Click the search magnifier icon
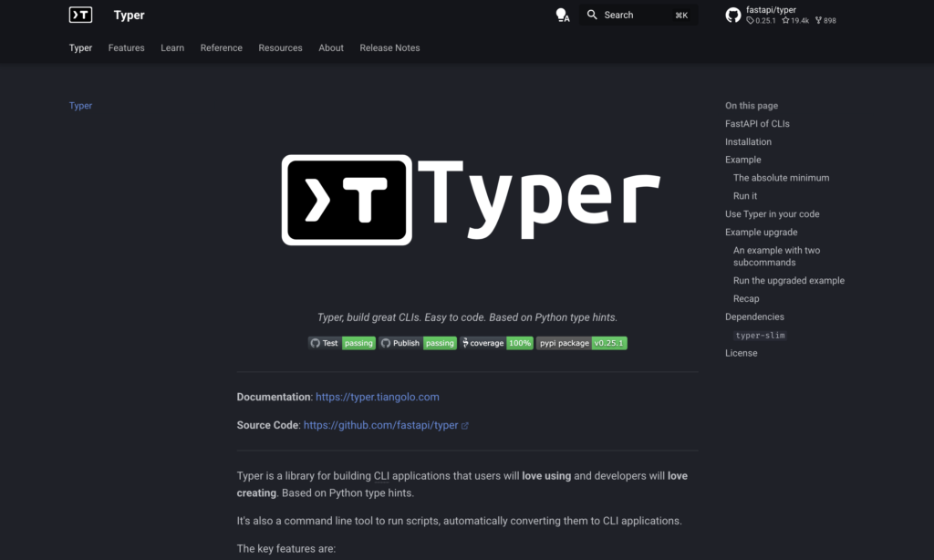The height and width of the screenshot is (560, 934). [591, 15]
